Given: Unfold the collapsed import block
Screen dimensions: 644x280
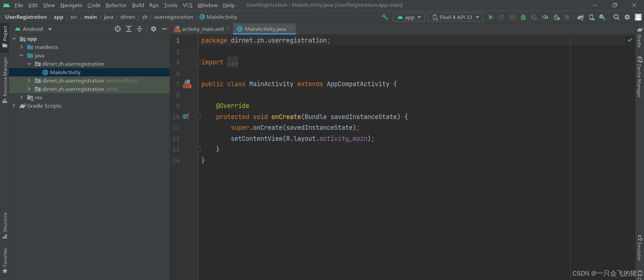Looking at the screenshot, I should click(x=198, y=62).
